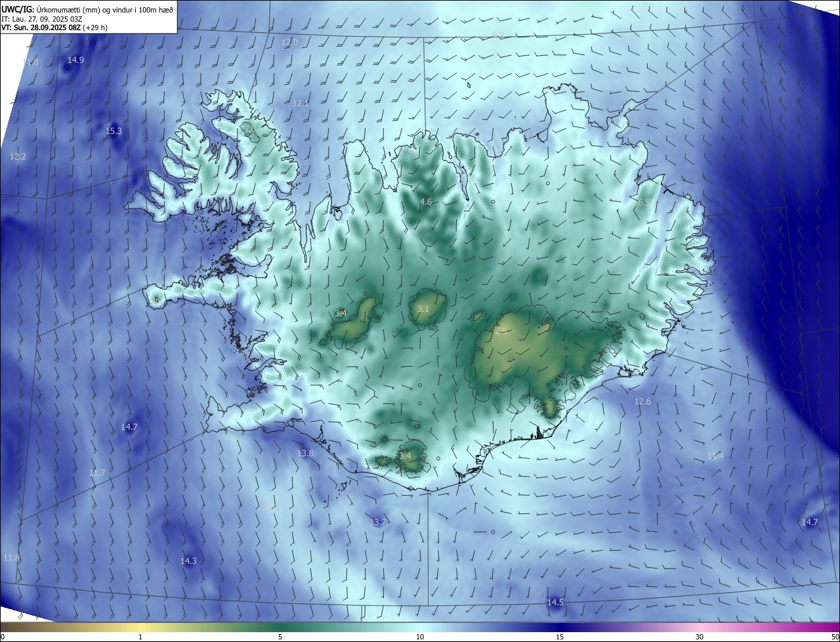
Task: Click the "5" tick on the color scale
Action: click(x=280, y=637)
